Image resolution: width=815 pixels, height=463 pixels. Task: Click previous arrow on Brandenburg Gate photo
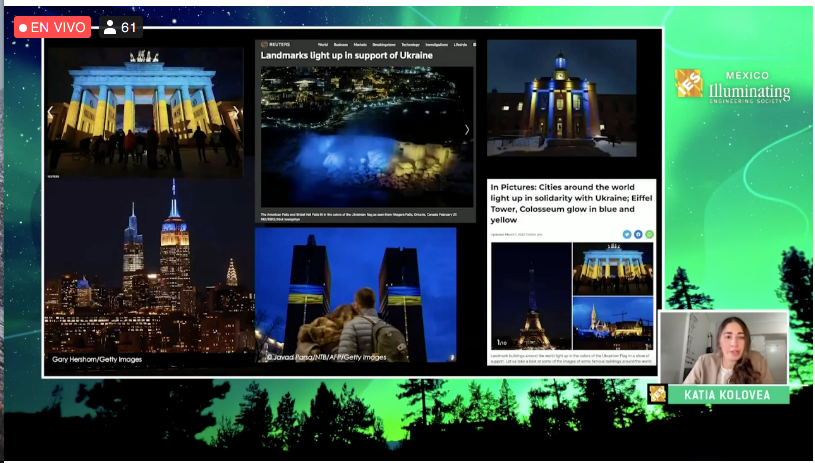(50, 112)
